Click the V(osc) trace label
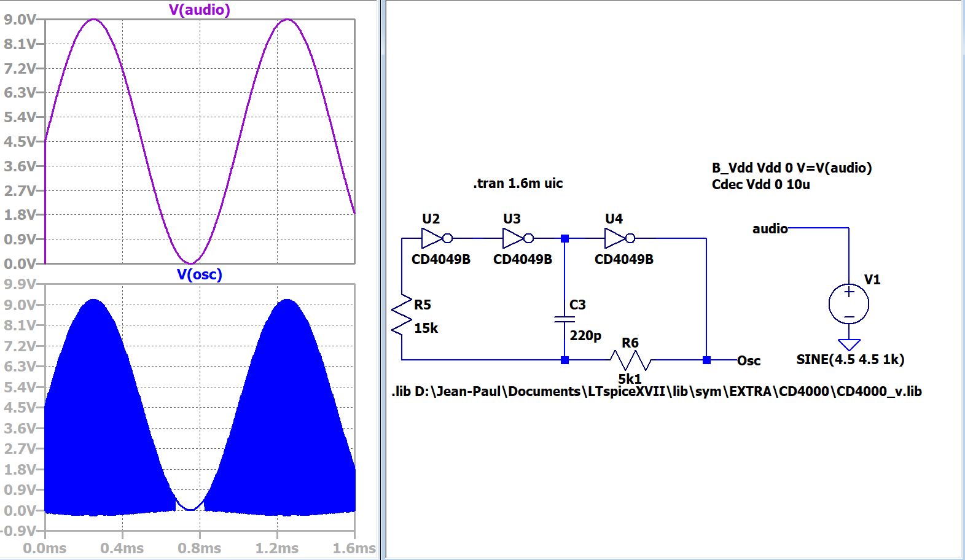This screenshot has width=965, height=560. pyautogui.click(x=200, y=274)
